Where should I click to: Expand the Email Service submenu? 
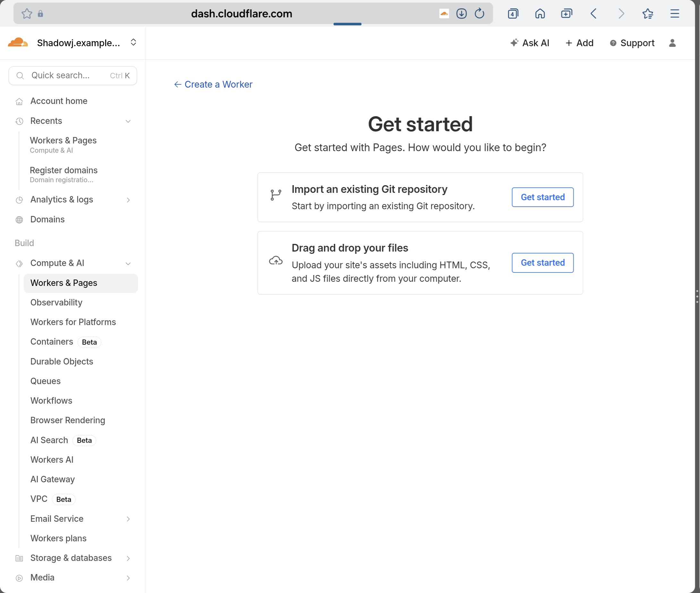click(x=128, y=519)
